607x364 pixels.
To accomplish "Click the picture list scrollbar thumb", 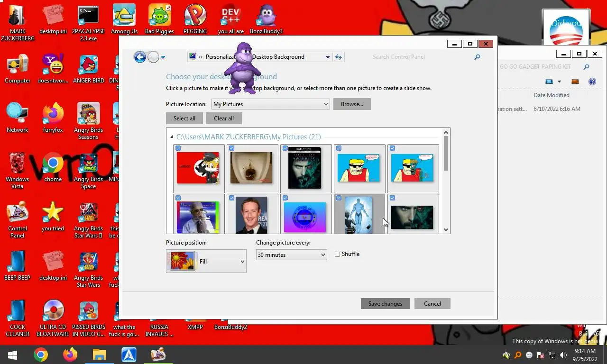I will [x=446, y=153].
